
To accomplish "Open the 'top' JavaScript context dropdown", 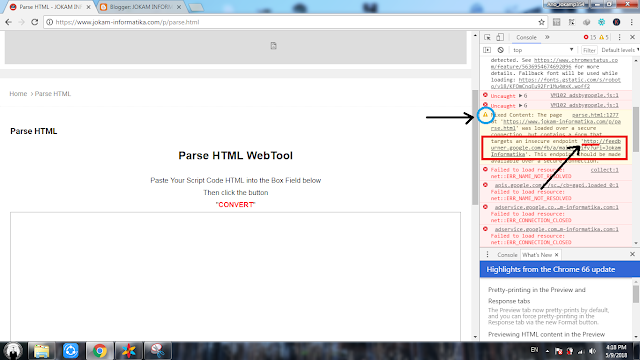I will tap(543, 50).
